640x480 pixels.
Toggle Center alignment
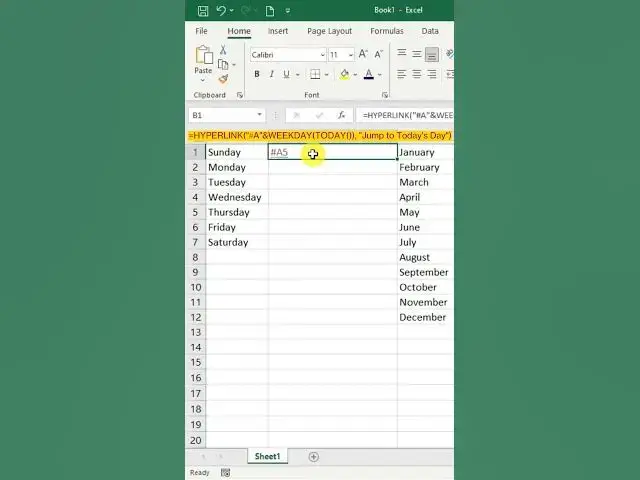point(417,74)
